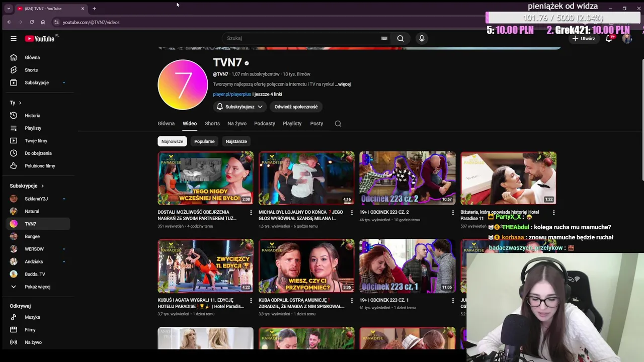Play TEGO NIGDY WCZEŚNIEJ NIE BYŁO thumbnail
This screenshot has height=362, width=644.
point(205,178)
